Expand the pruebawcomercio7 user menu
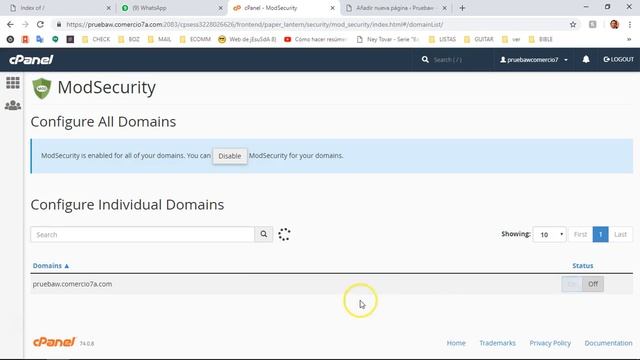The height and width of the screenshot is (360, 640). pyautogui.click(x=534, y=60)
